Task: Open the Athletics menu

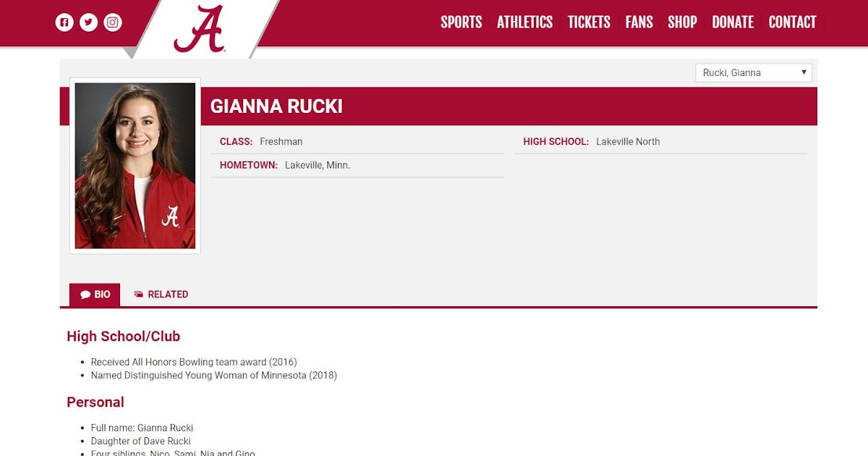Action: (x=524, y=22)
